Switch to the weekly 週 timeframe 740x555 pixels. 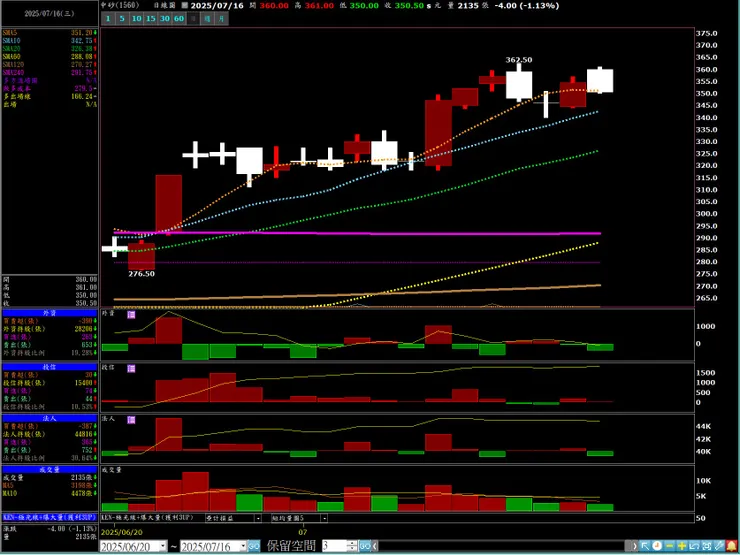pos(207,19)
